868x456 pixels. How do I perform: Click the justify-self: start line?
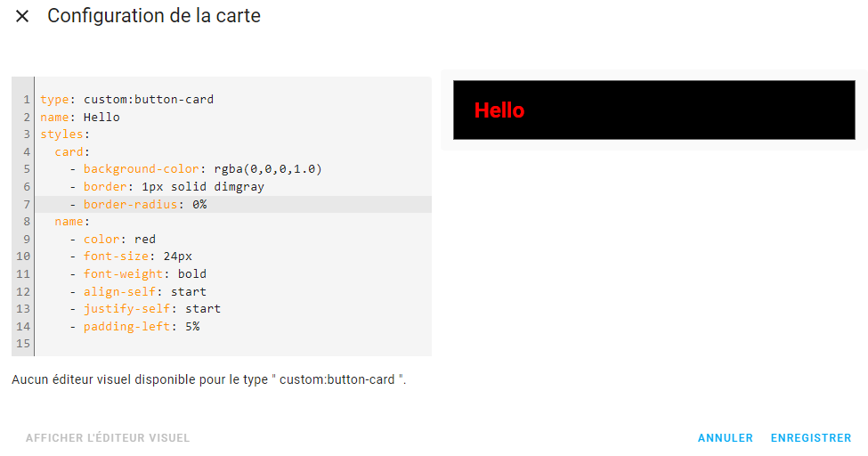(151, 309)
